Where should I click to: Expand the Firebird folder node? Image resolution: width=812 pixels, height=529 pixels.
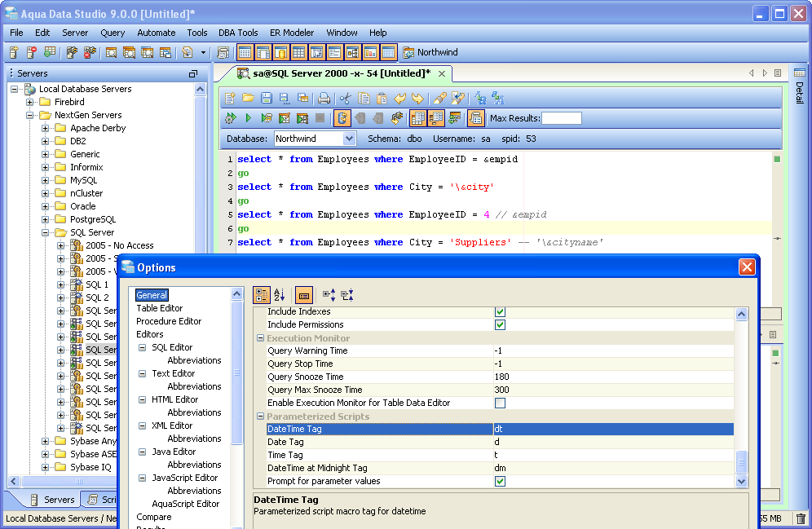click(x=30, y=102)
